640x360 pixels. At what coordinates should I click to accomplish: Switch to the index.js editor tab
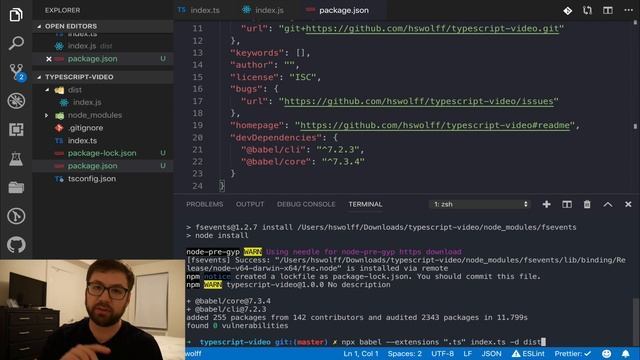click(263, 10)
